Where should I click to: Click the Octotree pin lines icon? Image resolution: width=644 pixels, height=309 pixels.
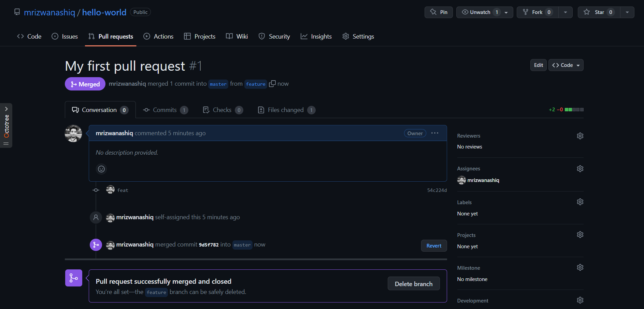coord(6,143)
